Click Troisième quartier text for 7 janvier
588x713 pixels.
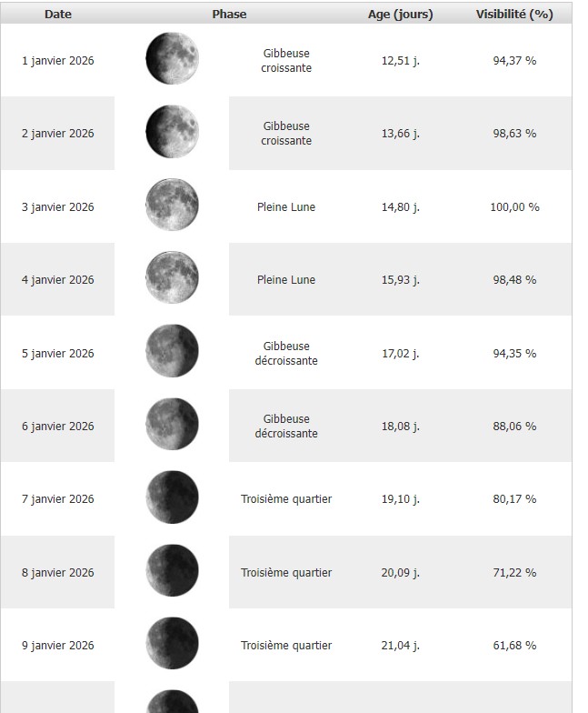coord(286,499)
